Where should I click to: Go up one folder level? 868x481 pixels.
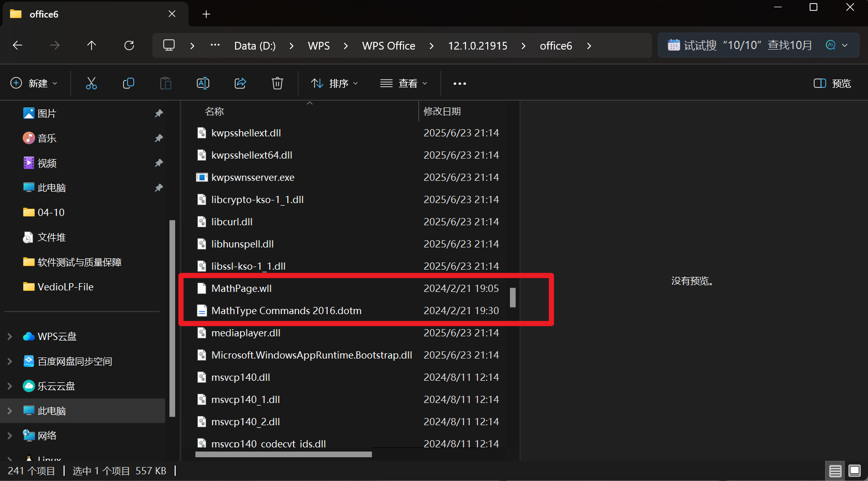(x=91, y=45)
